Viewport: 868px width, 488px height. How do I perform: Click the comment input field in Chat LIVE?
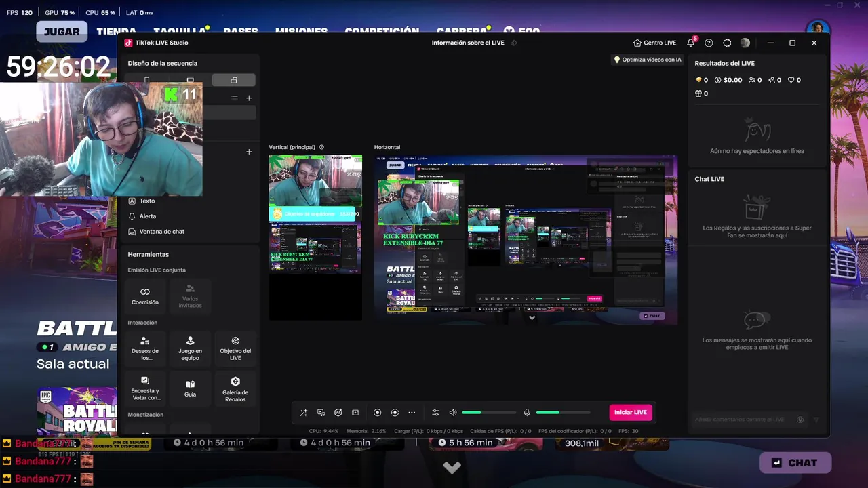pos(749,420)
